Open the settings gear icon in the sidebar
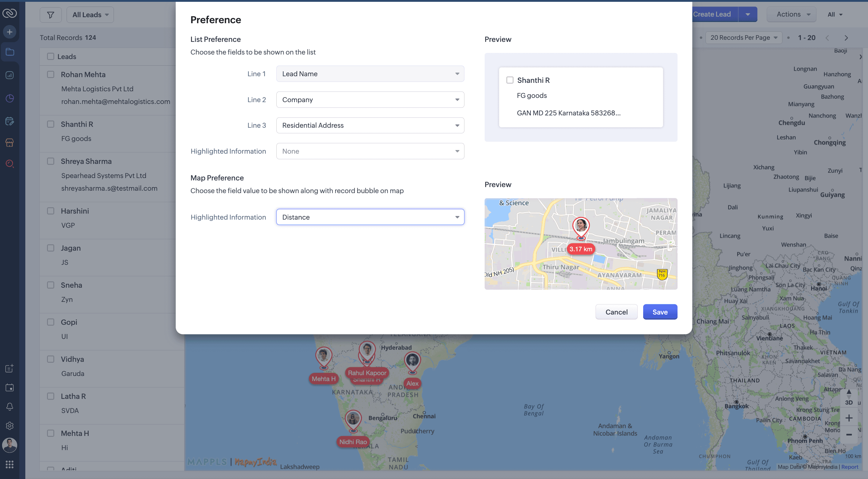The height and width of the screenshot is (479, 868). click(x=10, y=426)
